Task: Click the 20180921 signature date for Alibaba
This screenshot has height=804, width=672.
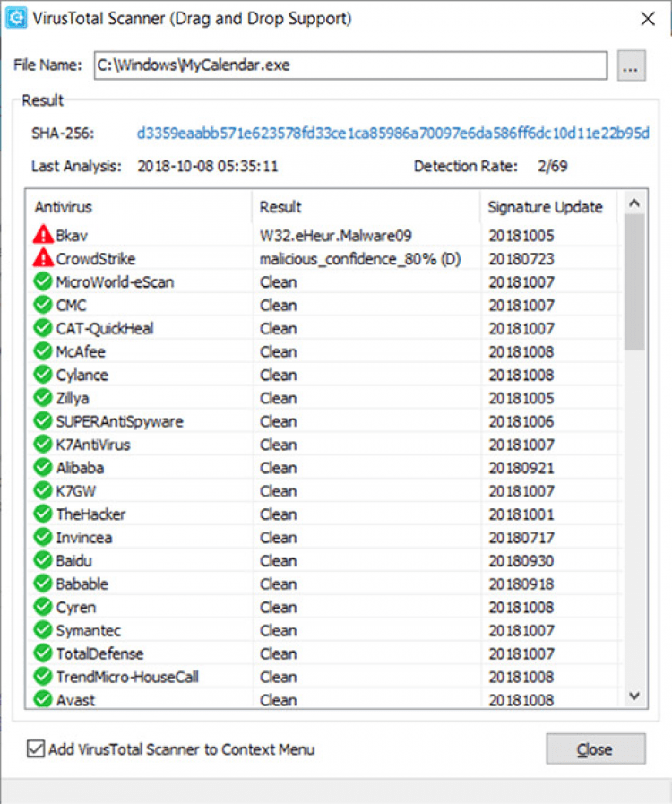Action: [x=521, y=468]
